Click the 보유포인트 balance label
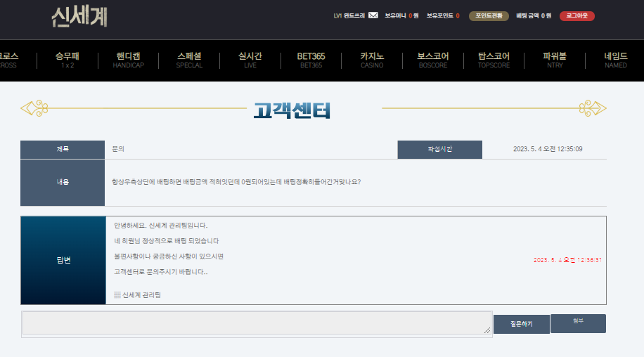Viewport: 644px width, 357px height. tap(439, 15)
